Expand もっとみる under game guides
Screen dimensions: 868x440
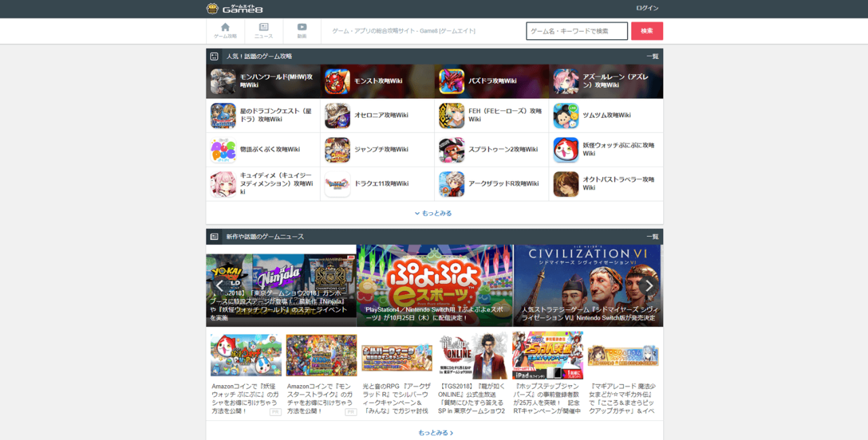(x=434, y=213)
